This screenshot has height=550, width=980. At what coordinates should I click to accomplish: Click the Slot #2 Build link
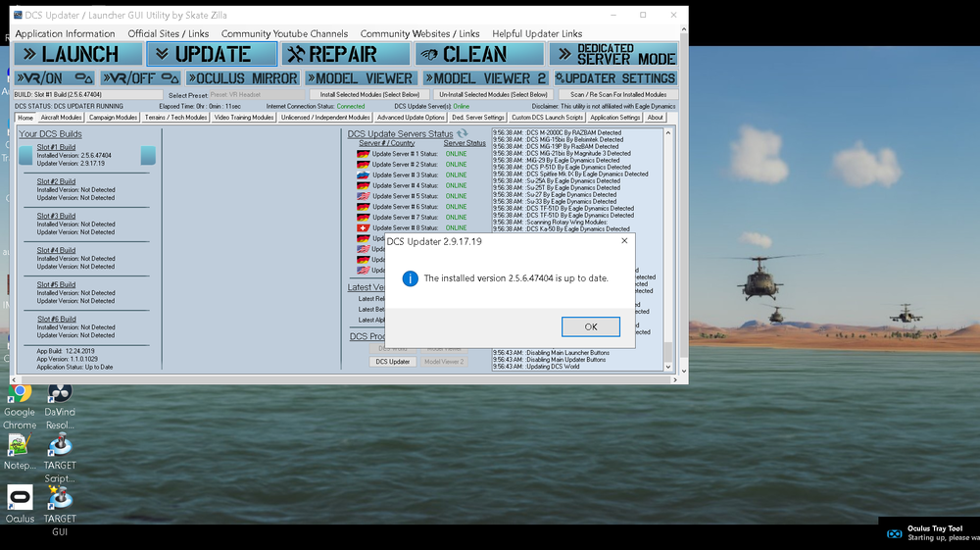click(56, 182)
